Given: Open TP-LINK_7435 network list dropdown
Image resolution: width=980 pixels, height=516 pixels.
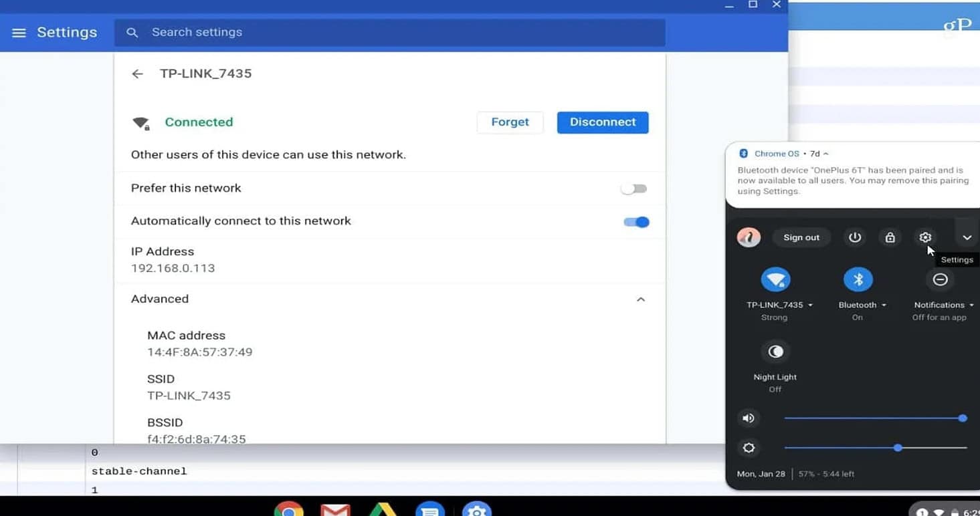Looking at the screenshot, I should [779, 305].
